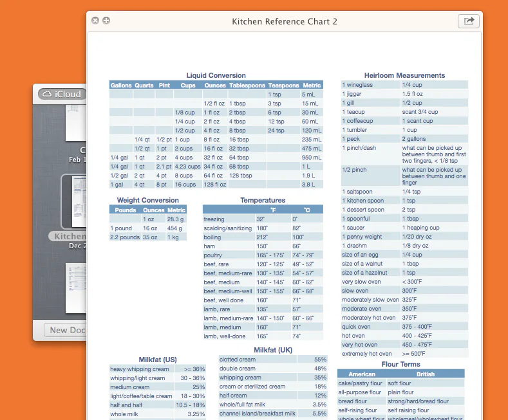Click the 'size of a walnut' entry
This screenshot has width=508, height=420.
coord(362,264)
